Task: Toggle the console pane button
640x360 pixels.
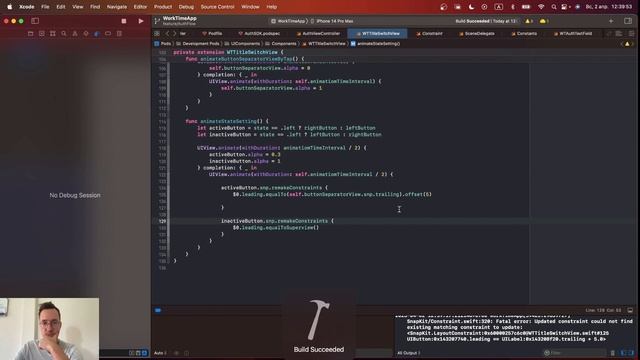Action: 631,353
